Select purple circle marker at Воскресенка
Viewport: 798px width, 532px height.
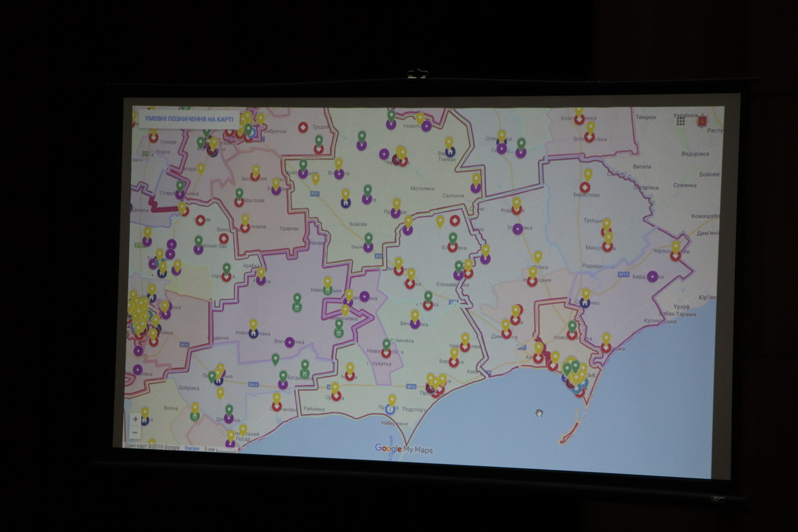pos(289,342)
